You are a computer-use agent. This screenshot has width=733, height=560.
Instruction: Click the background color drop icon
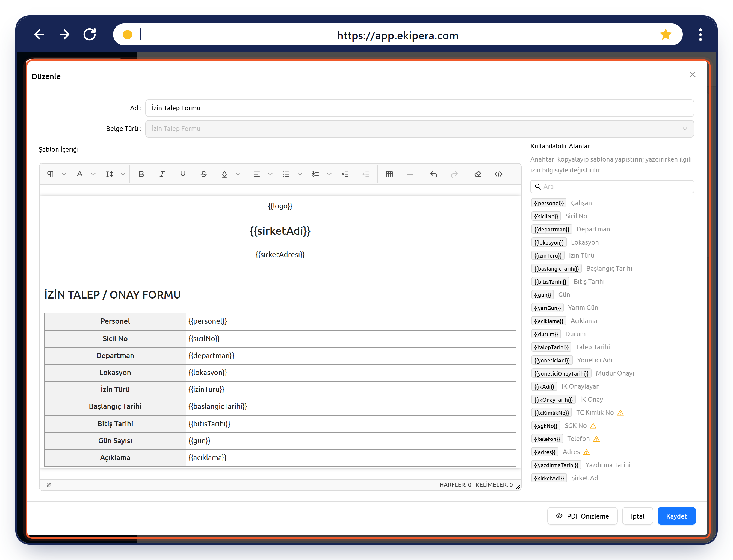(224, 174)
